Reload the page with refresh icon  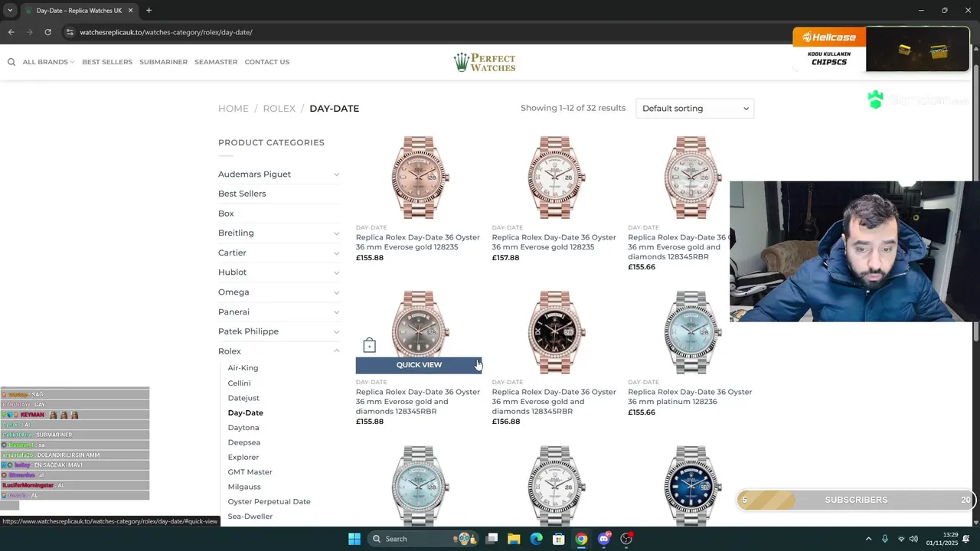coord(47,32)
